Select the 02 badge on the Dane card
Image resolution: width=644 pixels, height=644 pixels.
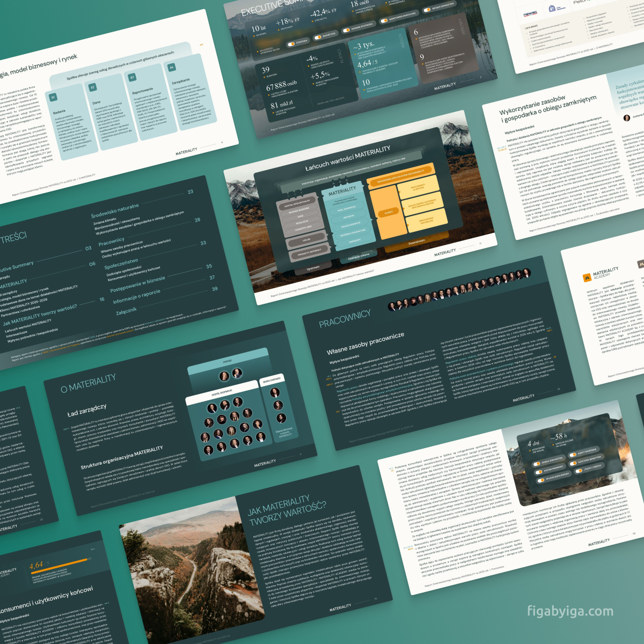92,87
